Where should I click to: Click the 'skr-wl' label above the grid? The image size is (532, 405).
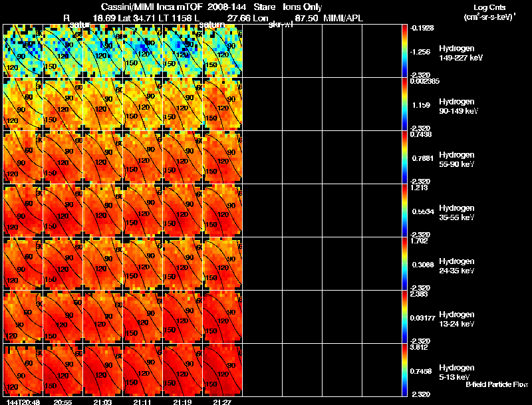click(281, 25)
